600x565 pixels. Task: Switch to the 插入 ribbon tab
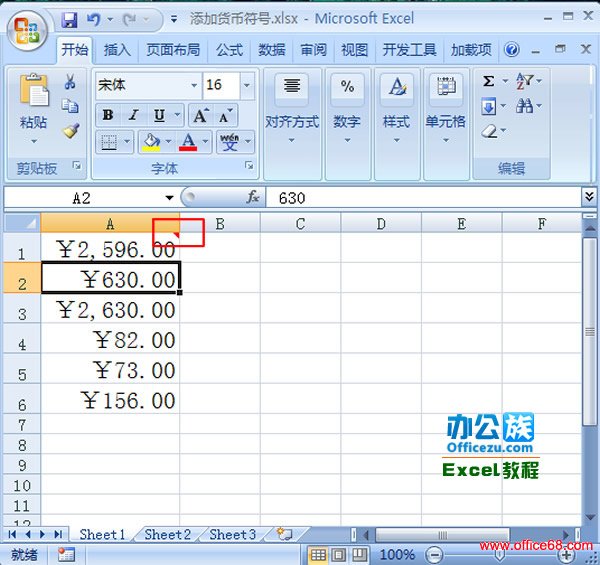pyautogui.click(x=117, y=50)
